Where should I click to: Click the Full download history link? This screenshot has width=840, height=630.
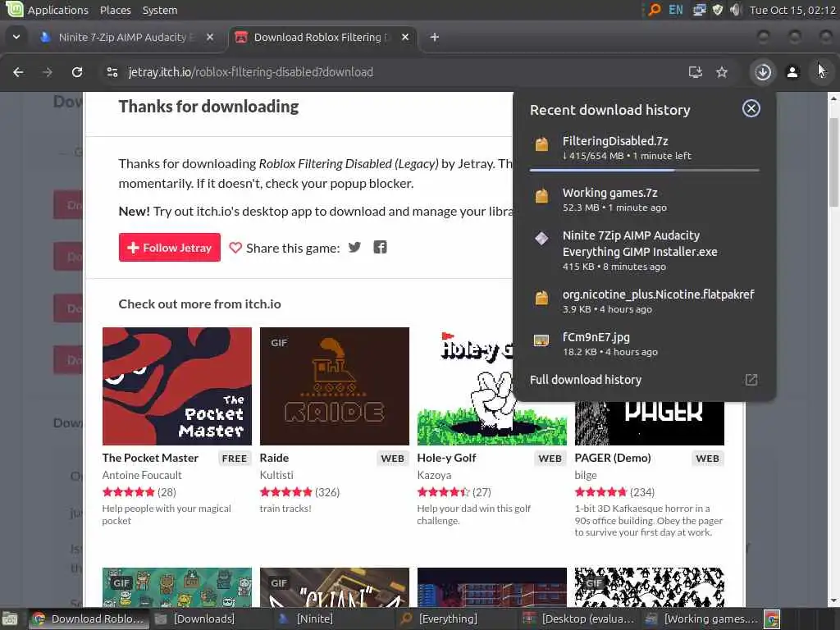[x=586, y=380]
